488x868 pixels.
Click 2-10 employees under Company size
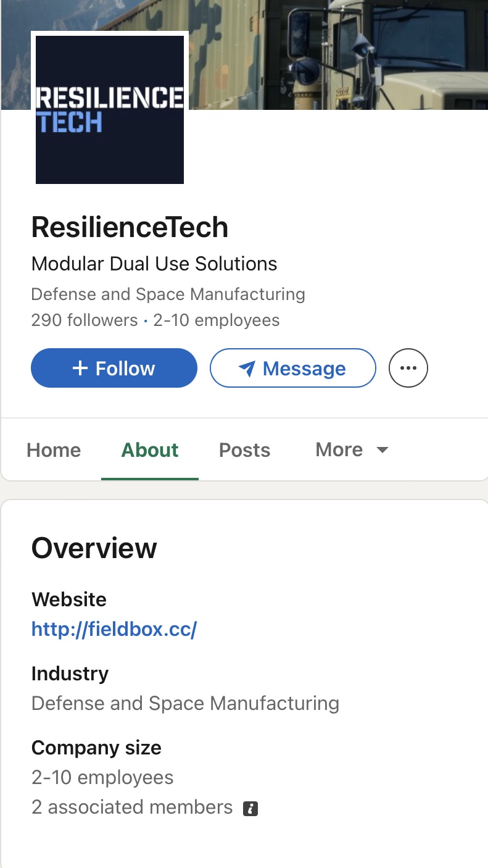(102, 778)
